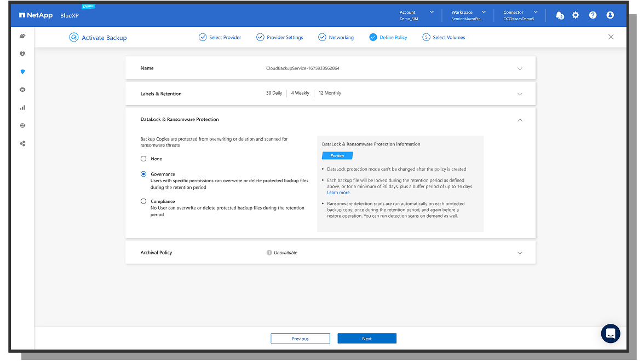
Task: Open the user profile icon
Action: click(610, 15)
